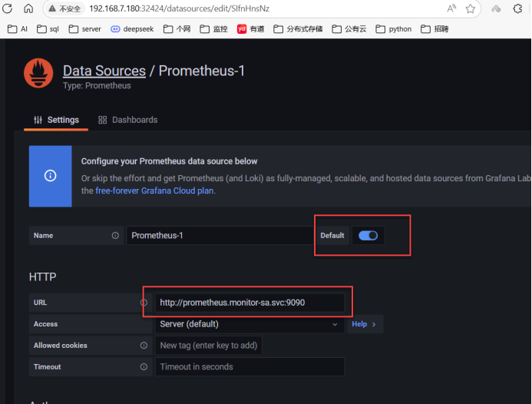This screenshot has width=532, height=404.
Task: Click the Prometheus flame logo icon
Action: (x=38, y=74)
